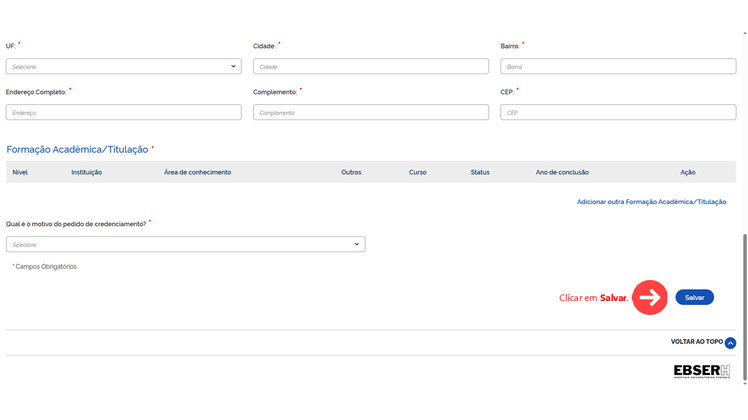Click the Ação column header
The width and height of the screenshot is (748, 420).
687,172
